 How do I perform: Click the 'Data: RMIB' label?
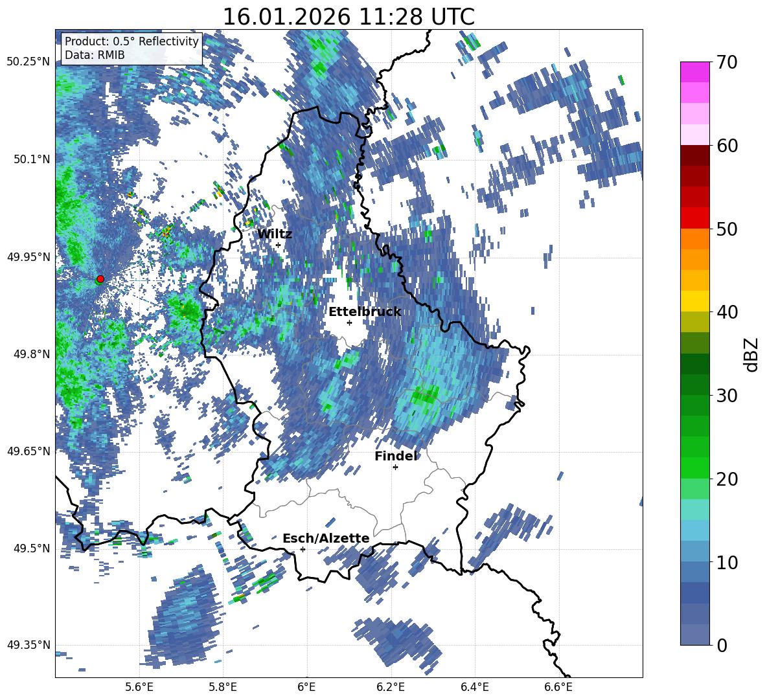[x=95, y=55]
